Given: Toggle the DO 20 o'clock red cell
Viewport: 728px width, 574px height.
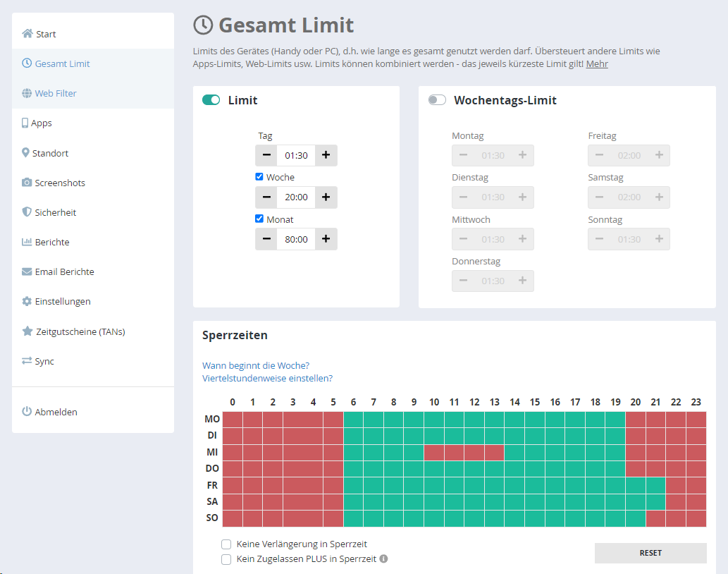Looking at the screenshot, I should click(x=636, y=469).
